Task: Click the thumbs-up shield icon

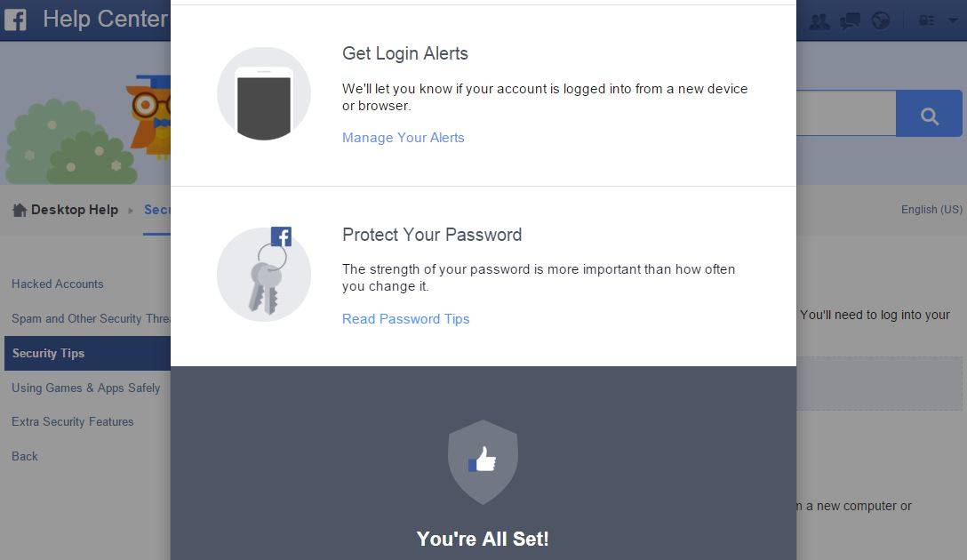Action: pos(483,462)
